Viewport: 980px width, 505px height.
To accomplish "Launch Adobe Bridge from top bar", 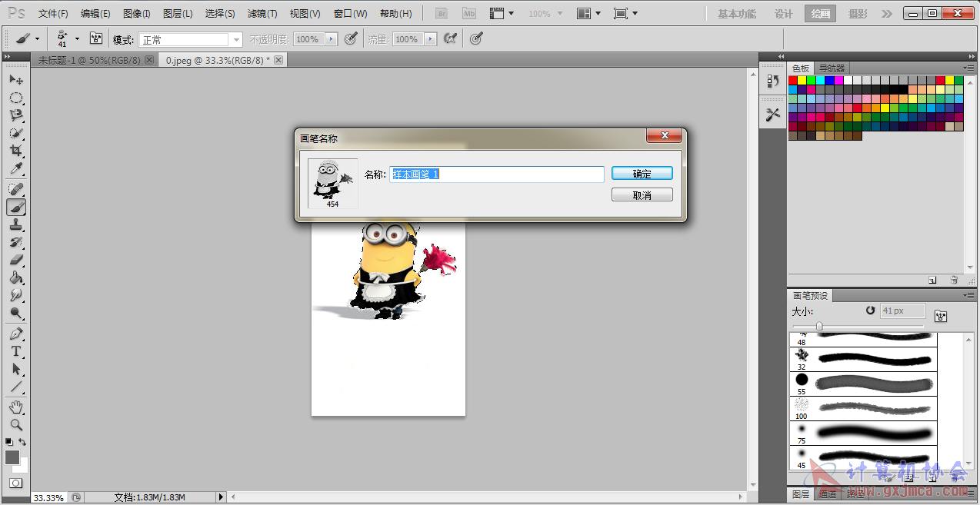I will coord(442,14).
